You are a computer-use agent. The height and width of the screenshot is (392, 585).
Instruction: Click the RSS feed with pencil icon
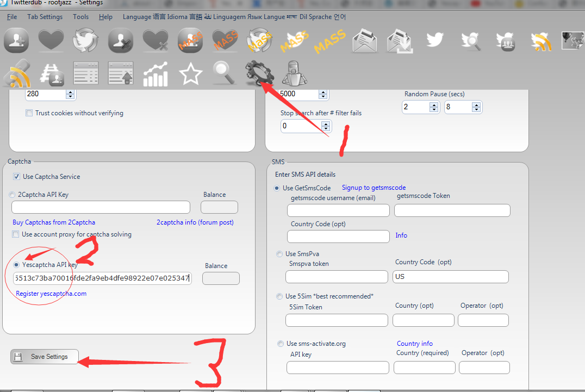(17, 73)
